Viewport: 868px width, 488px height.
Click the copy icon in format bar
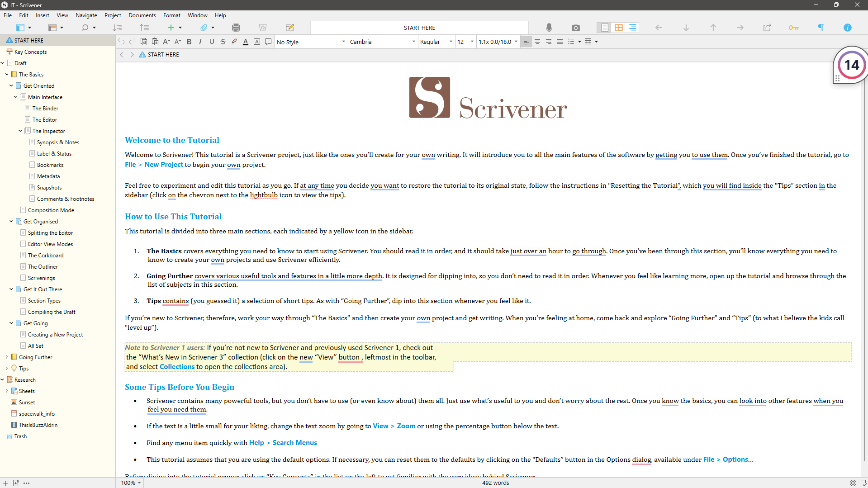pos(144,42)
